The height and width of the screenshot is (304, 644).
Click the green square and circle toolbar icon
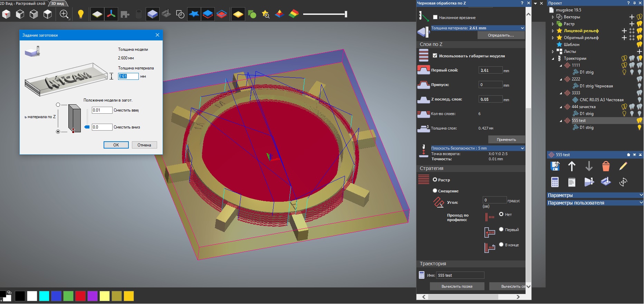252,14
